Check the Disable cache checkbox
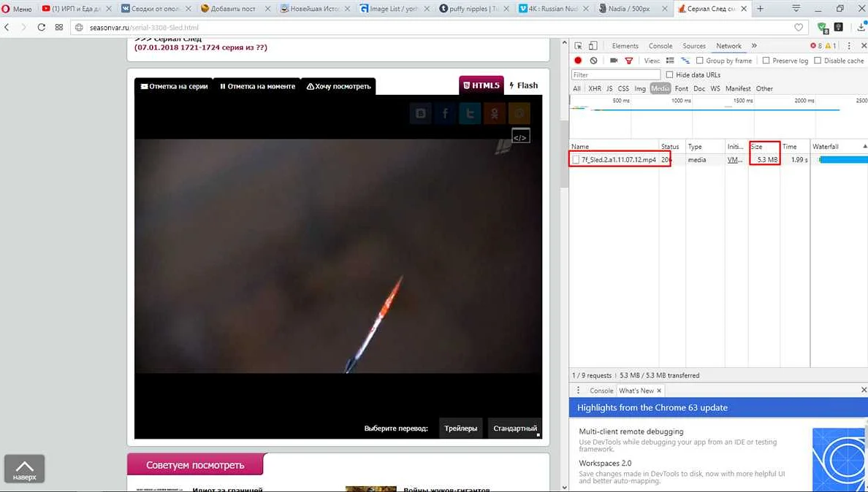868x492 pixels. click(x=818, y=60)
